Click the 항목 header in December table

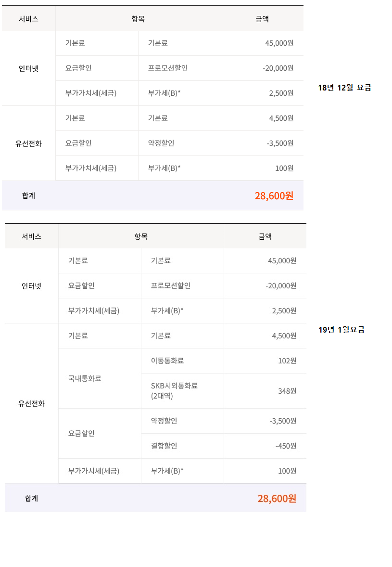pos(138,19)
